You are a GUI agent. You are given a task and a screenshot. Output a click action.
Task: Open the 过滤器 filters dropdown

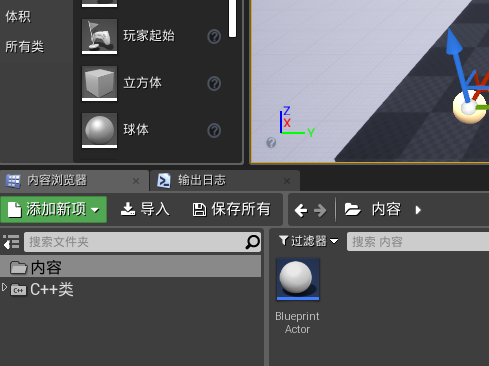308,241
